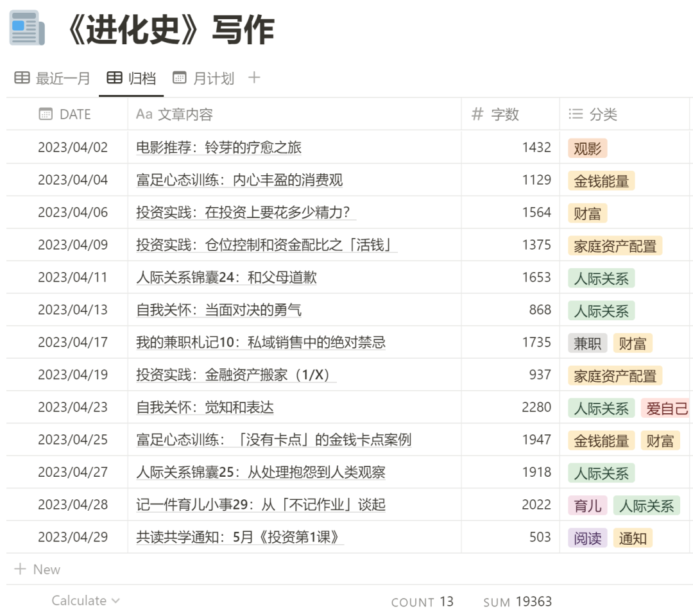Click the Aa icon in the 文章内容 header
The width and height of the screenshot is (693, 616).
pos(144,114)
